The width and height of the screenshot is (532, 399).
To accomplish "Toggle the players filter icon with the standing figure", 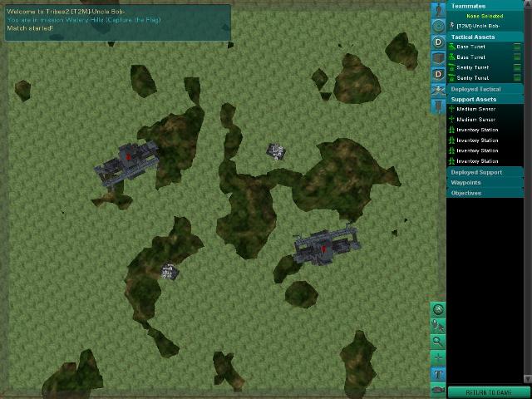I will click(x=438, y=10).
